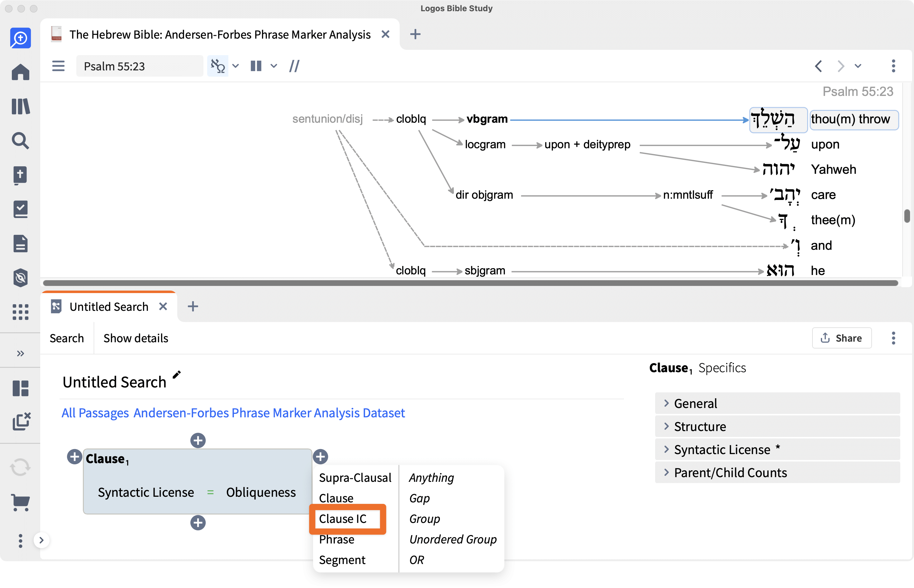Image resolution: width=914 pixels, height=588 pixels.
Task: Open the documents page icon
Action: click(20, 244)
